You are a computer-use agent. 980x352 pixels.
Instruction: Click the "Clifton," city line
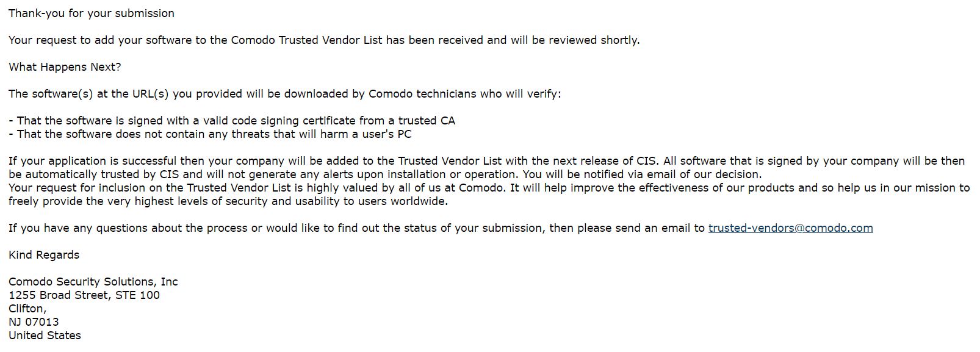click(x=27, y=309)
